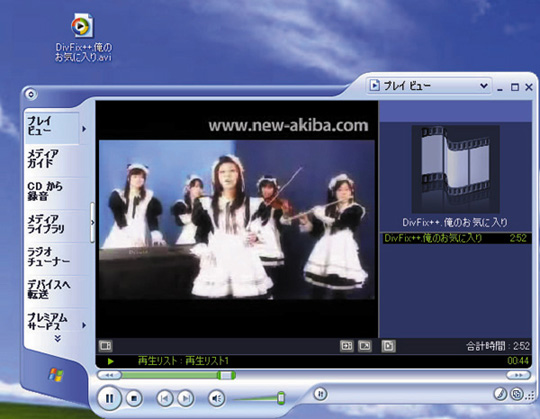Pause the video playback
Image resolution: width=540 pixels, height=419 pixels.
click(110, 398)
